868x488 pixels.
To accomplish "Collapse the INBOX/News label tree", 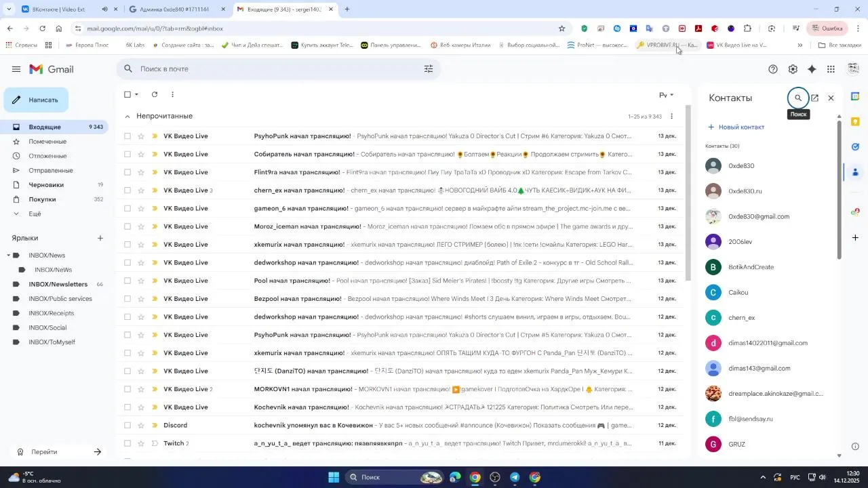I will [x=8, y=256].
